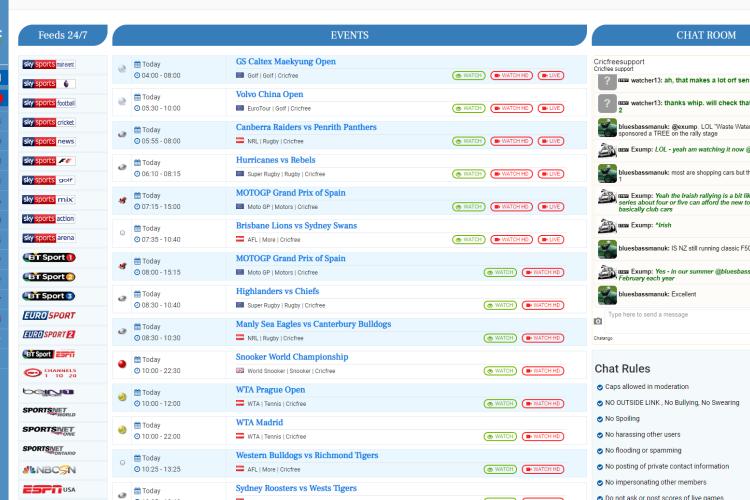Click WATCH HD for WTA Prague Open
The height and width of the screenshot is (500, 750).
click(543, 404)
